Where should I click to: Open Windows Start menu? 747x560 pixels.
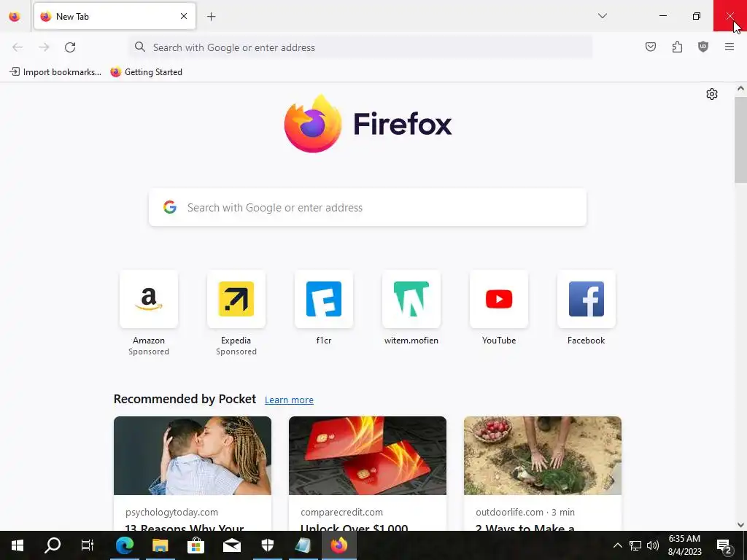(x=18, y=545)
